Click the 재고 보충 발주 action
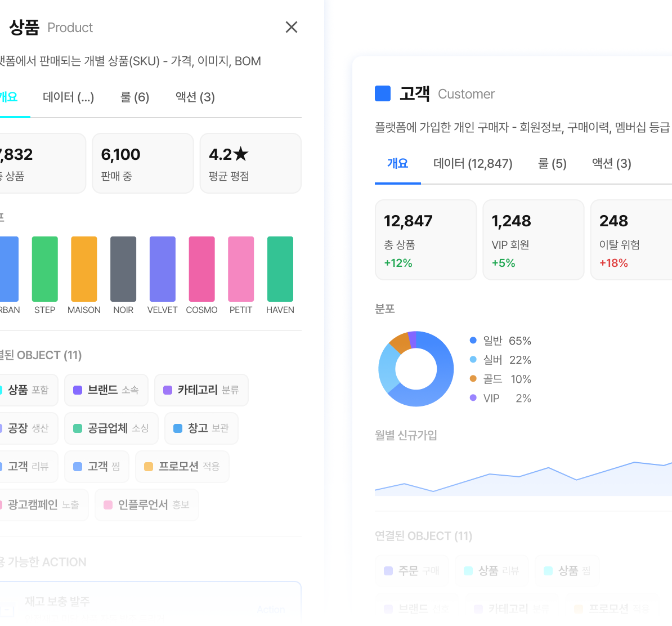The height and width of the screenshot is (626, 672). click(x=150, y=603)
